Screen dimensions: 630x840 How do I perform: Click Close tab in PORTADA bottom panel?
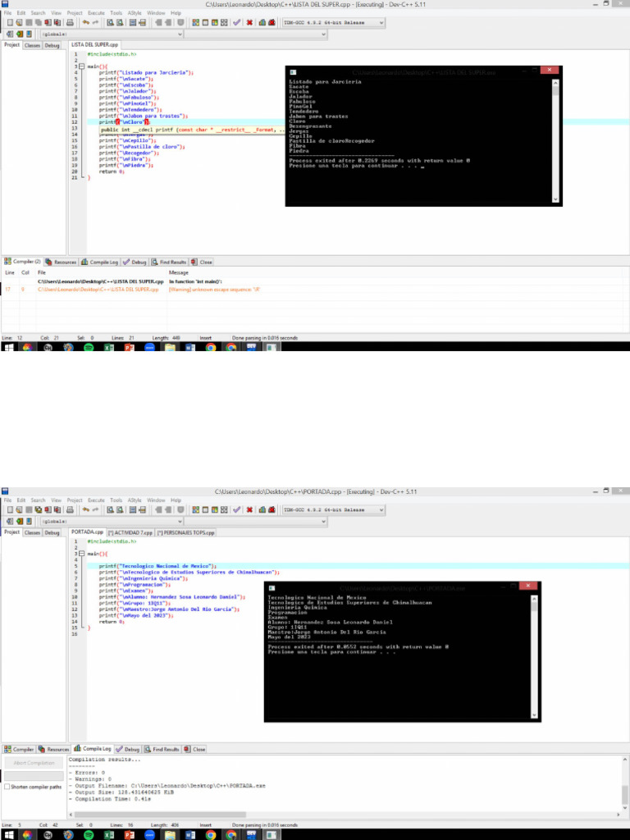(x=194, y=749)
